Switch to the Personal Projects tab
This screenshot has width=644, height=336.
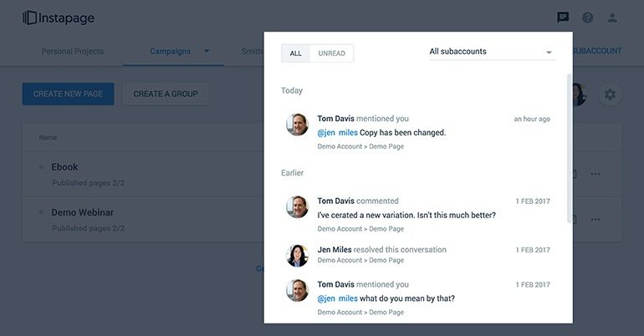[73, 51]
